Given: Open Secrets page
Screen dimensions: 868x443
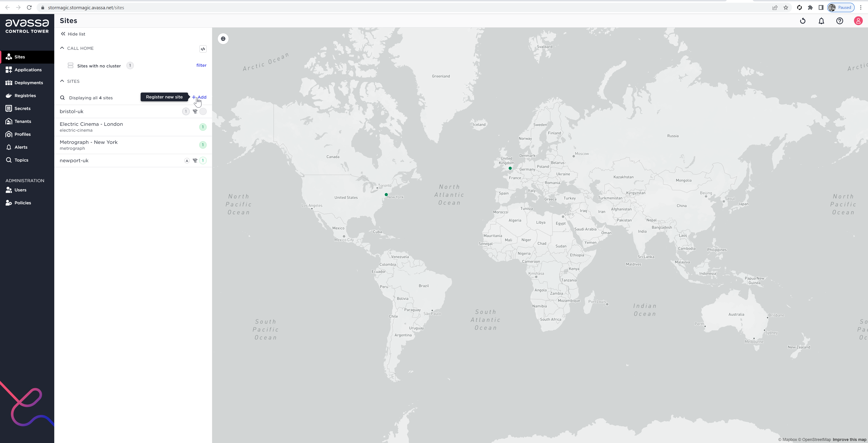Looking at the screenshot, I should [x=27, y=109].
